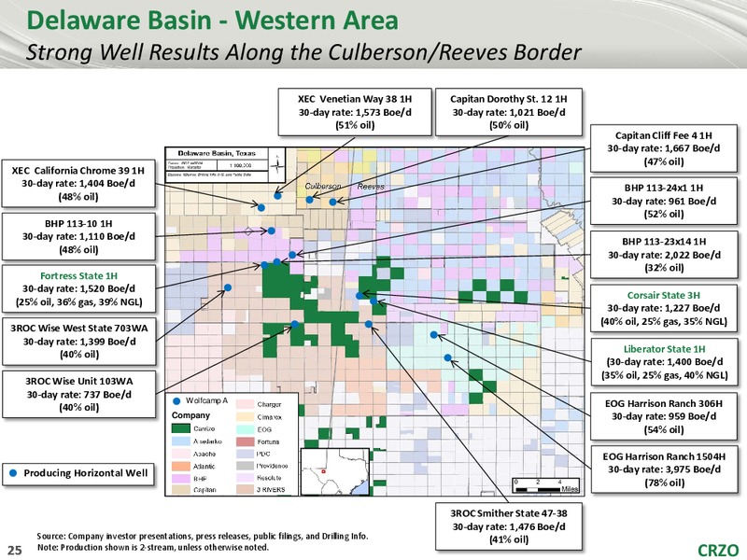Screen dimensions: 747x560
Task: Select the 3ROC Wise West State 703WA callout
Action: pos(78,341)
